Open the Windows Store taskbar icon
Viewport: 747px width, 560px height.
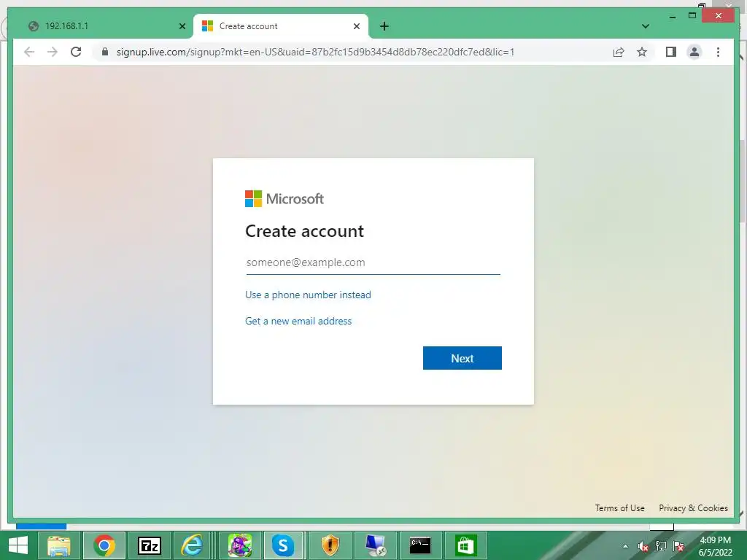point(465,545)
